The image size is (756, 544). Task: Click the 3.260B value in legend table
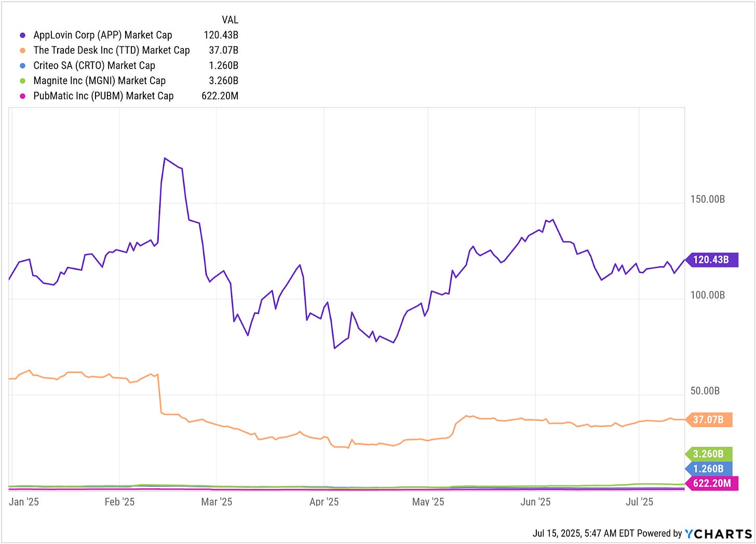224,81
